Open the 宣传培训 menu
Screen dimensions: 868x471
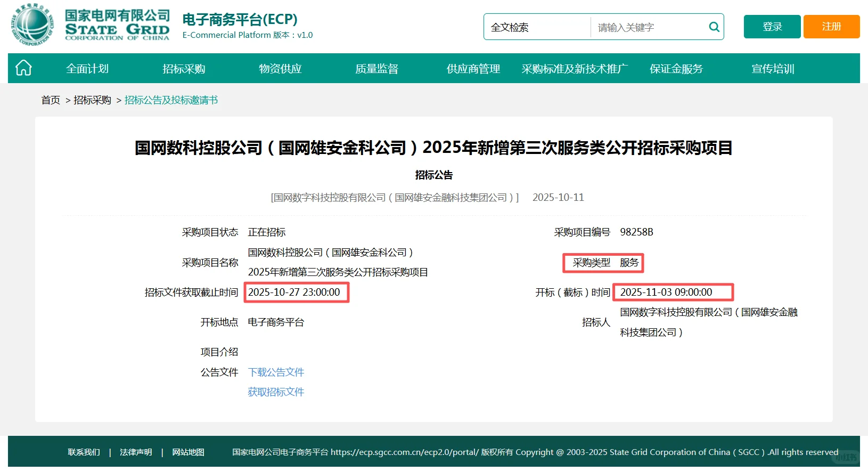pos(773,69)
